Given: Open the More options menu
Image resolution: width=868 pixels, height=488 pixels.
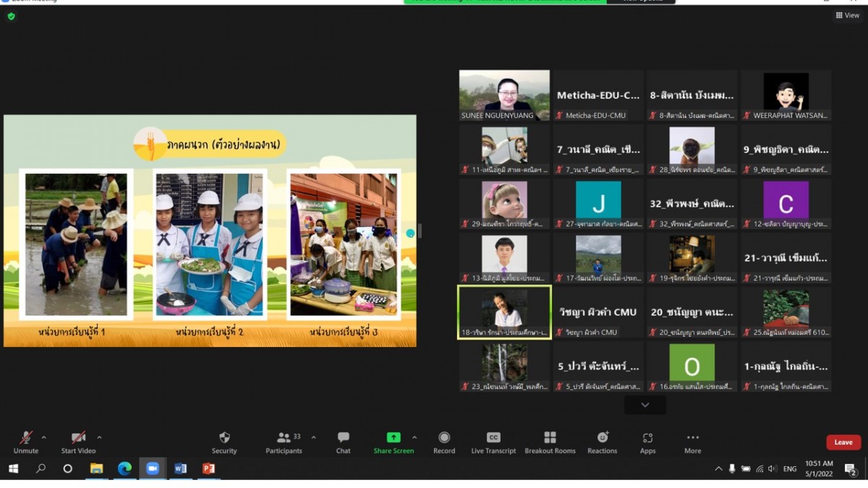Looking at the screenshot, I should pos(692,438).
